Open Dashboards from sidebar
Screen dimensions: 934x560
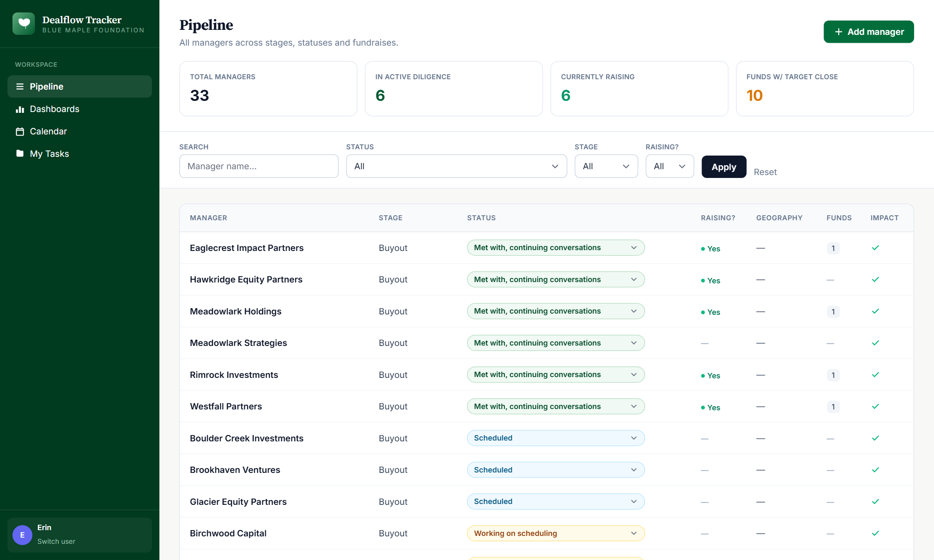[x=80, y=109]
